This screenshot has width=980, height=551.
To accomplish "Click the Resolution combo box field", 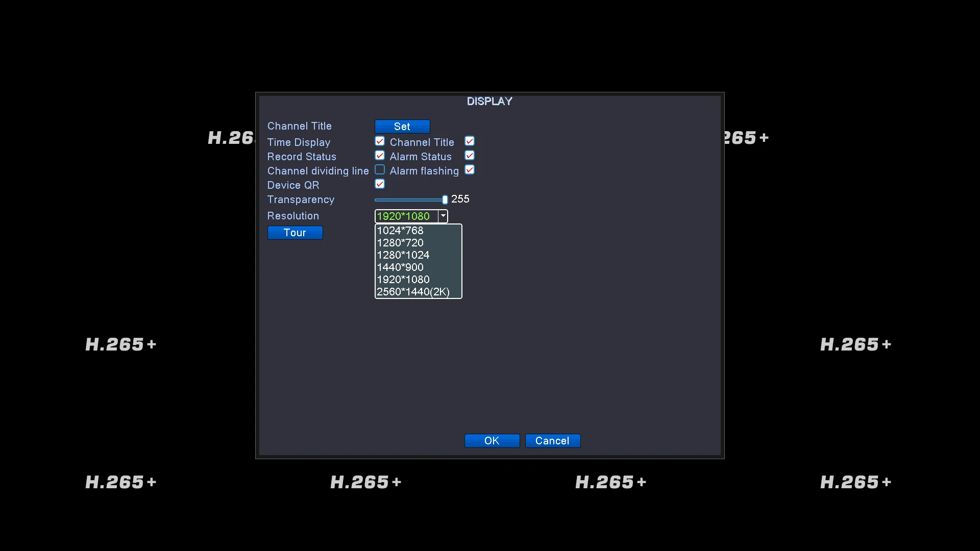I will pyautogui.click(x=406, y=216).
